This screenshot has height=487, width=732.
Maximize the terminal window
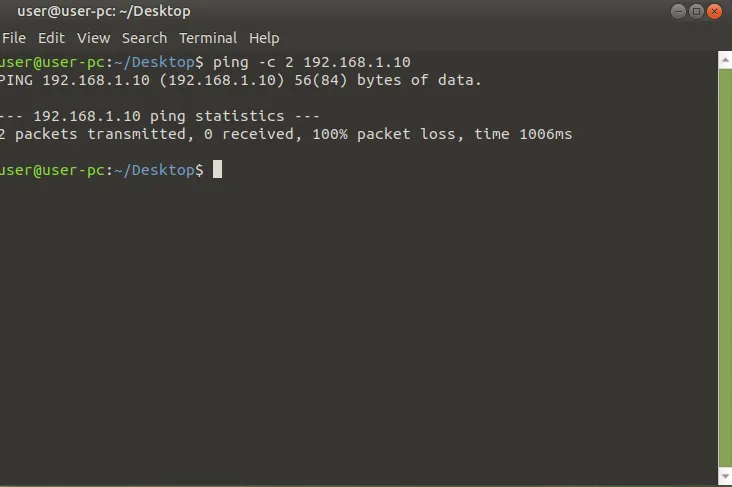pos(696,11)
